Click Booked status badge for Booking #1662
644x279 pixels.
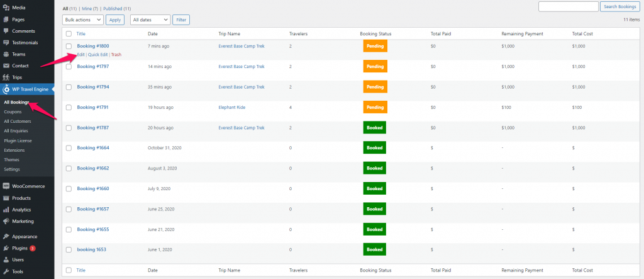point(375,168)
